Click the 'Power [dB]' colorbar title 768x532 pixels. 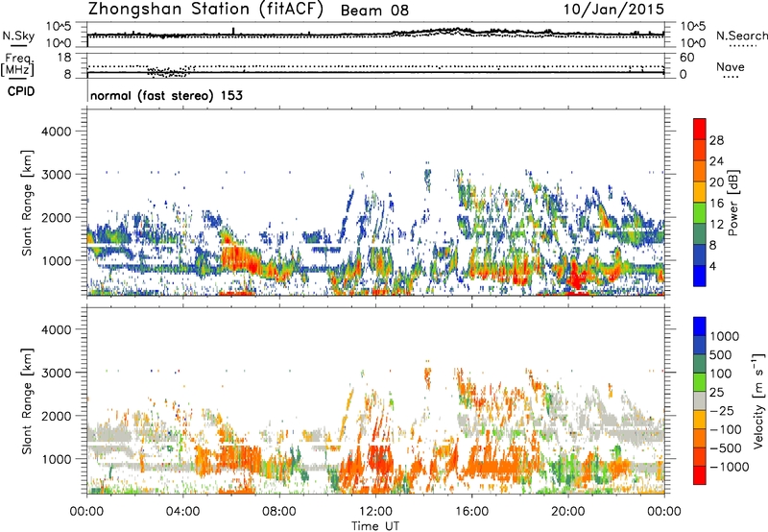click(x=732, y=203)
